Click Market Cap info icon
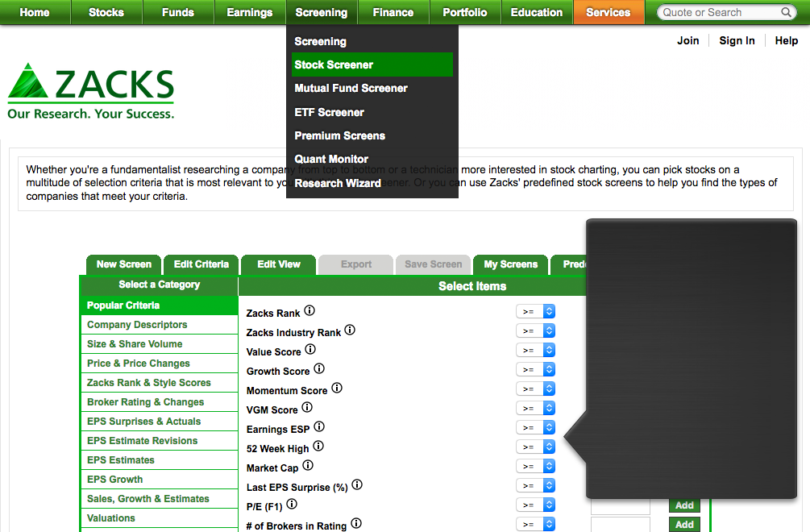Screen dimensions: 810x532 click(x=308, y=466)
